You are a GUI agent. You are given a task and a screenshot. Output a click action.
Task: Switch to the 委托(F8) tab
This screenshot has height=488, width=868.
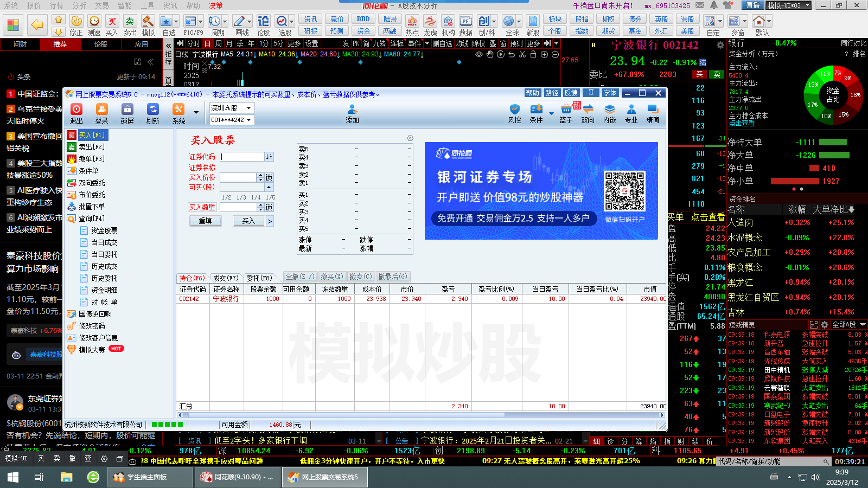pyautogui.click(x=259, y=278)
